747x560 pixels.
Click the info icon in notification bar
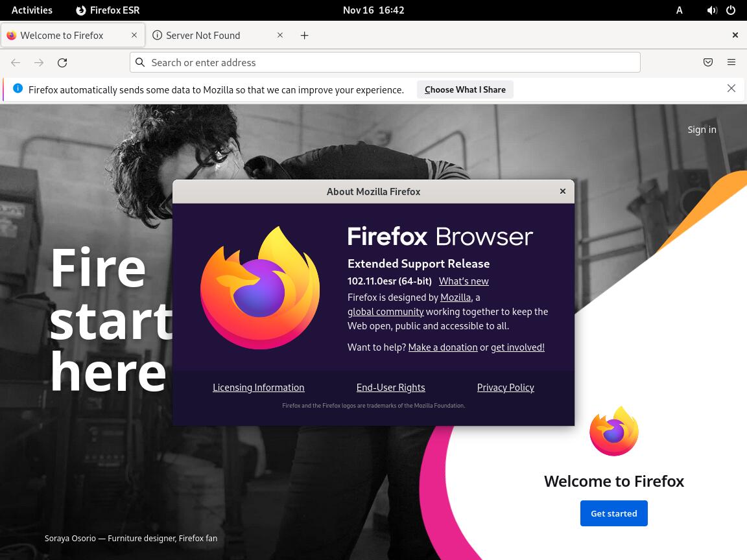(x=18, y=88)
